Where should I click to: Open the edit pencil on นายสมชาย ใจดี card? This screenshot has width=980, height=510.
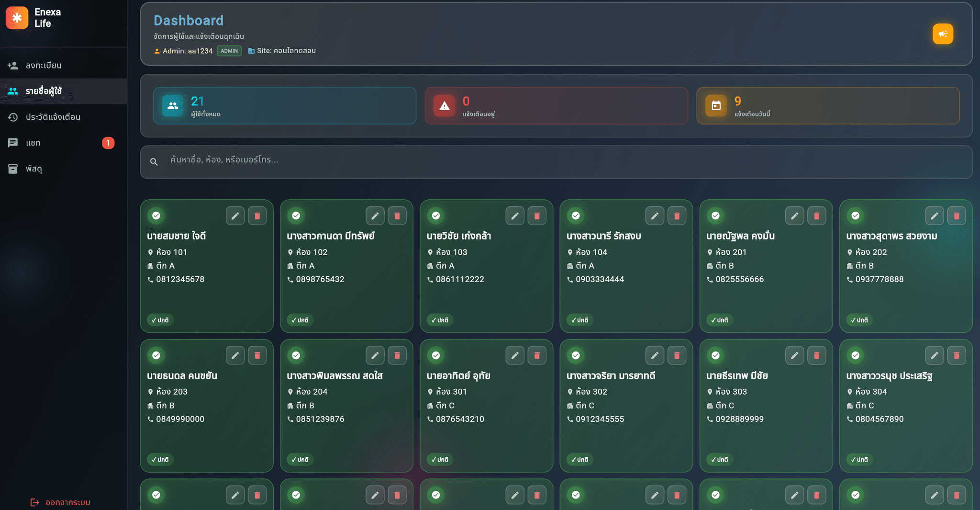235,215
